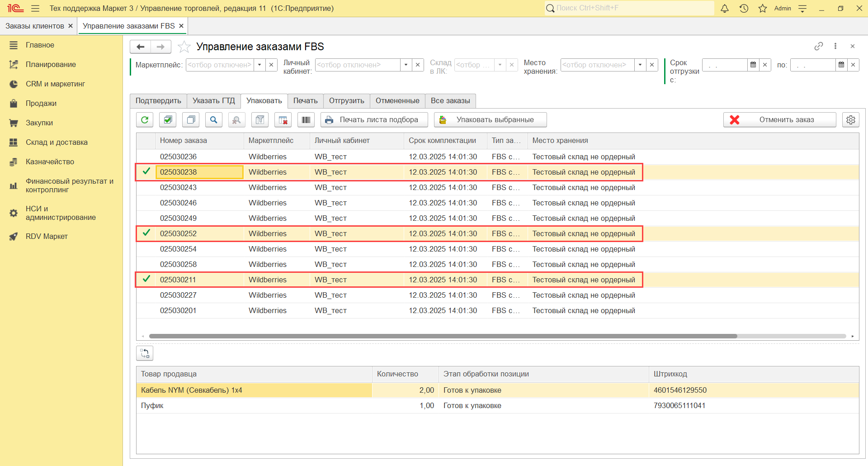Click the clear filter red-cross icon

pyautogui.click(x=283, y=120)
